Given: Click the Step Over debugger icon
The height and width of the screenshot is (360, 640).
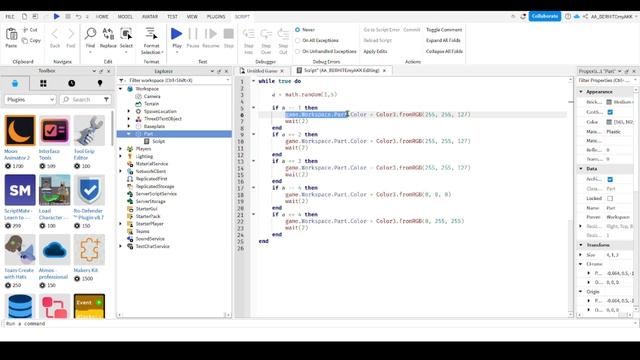Looking at the screenshot, I should (266, 34).
